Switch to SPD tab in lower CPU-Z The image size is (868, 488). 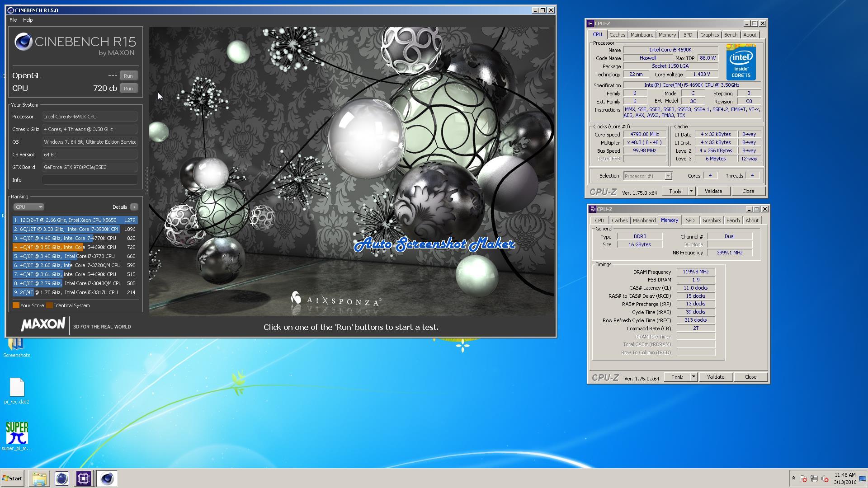pos(690,221)
